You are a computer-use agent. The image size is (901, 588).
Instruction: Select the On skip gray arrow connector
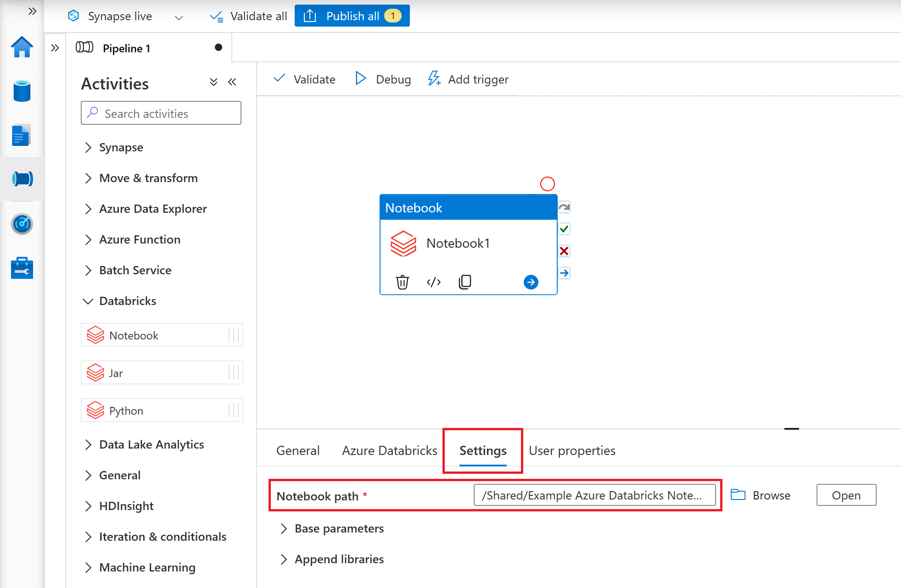[x=564, y=207]
